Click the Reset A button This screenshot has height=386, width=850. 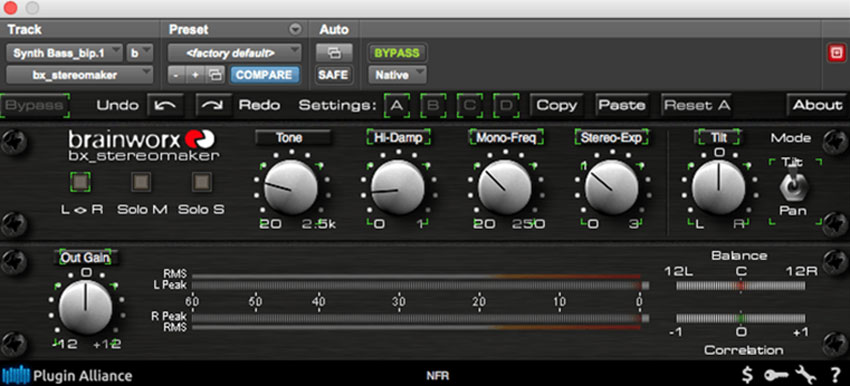point(696,105)
